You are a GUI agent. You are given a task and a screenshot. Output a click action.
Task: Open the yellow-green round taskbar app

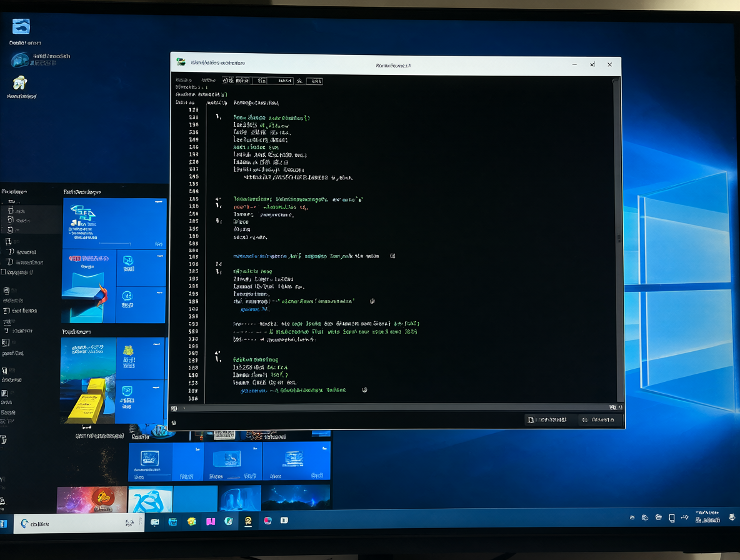[191, 521]
